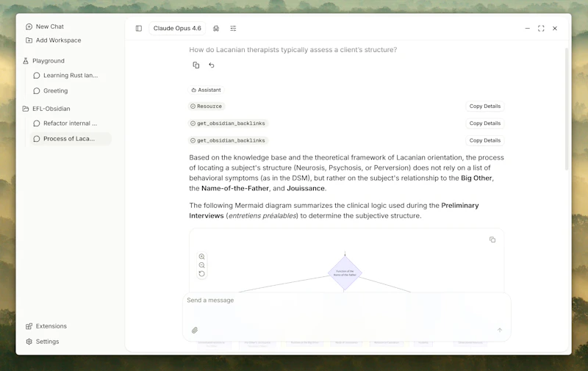This screenshot has height=371, width=588.
Task: Zoom out of the Mermaid diagram
Action: (201, 265)
